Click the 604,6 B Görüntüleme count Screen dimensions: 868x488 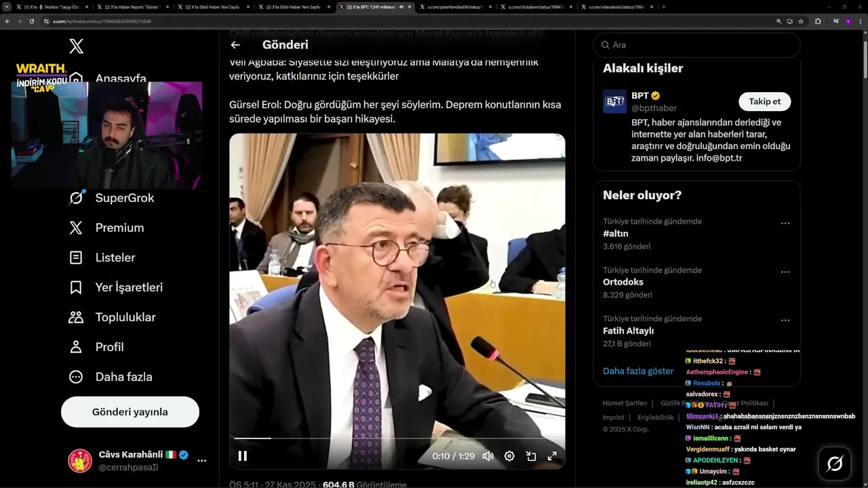tap(365, 485)
